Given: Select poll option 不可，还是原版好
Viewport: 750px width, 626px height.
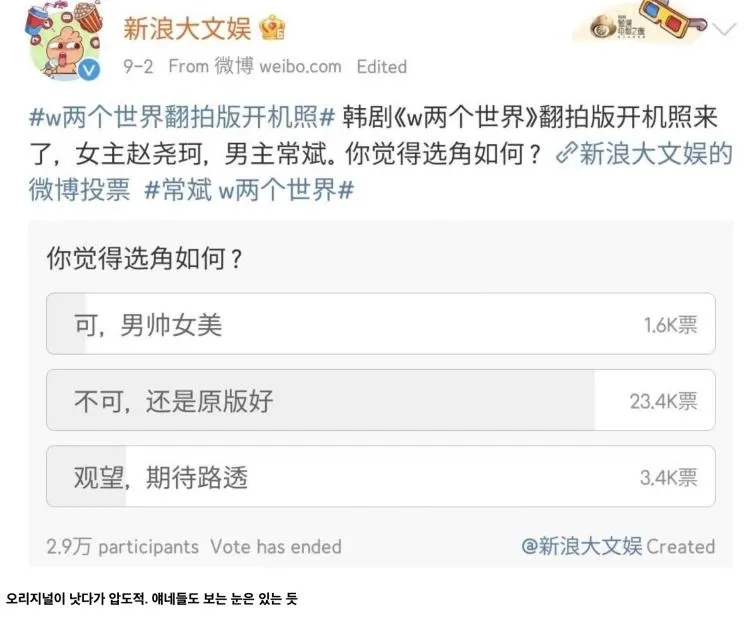Looking at the screenshot, I should tap(381, 400).
